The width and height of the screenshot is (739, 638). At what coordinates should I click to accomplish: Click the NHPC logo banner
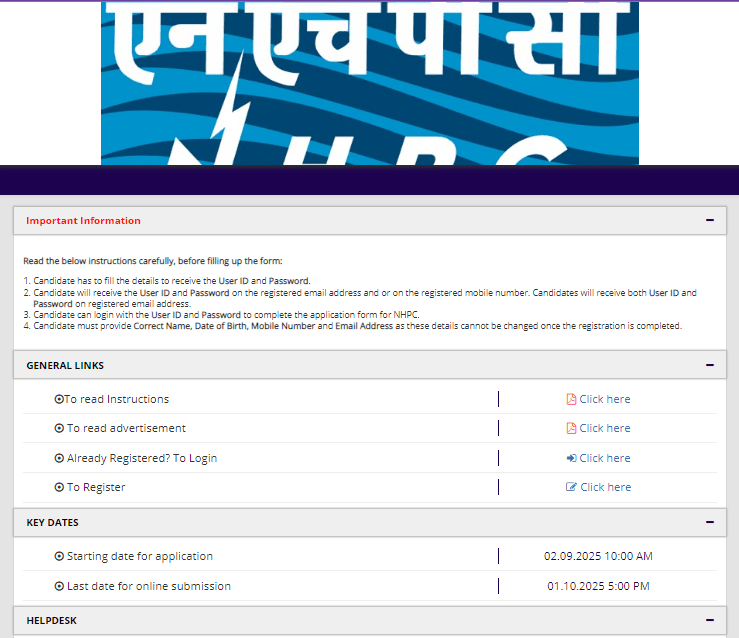tap(370, 83)
